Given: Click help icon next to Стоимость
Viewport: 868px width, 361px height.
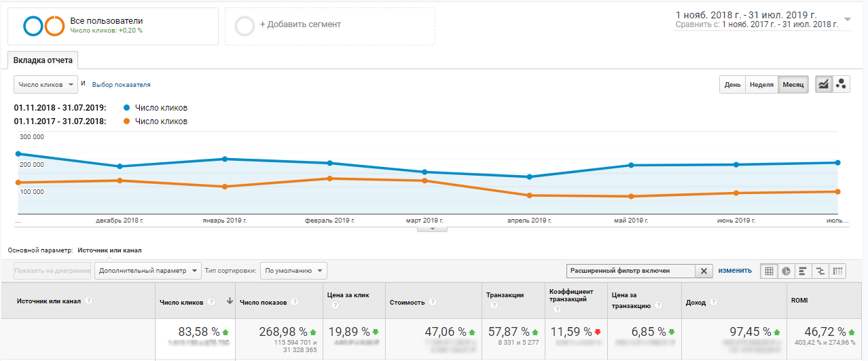Looking at the screenshot, I should click(433, 303).
